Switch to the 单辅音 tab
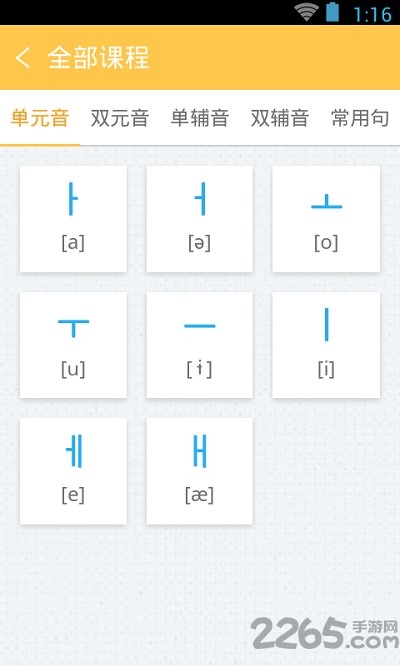The height and width of the screenshot is (666, 400). [200, 118]
